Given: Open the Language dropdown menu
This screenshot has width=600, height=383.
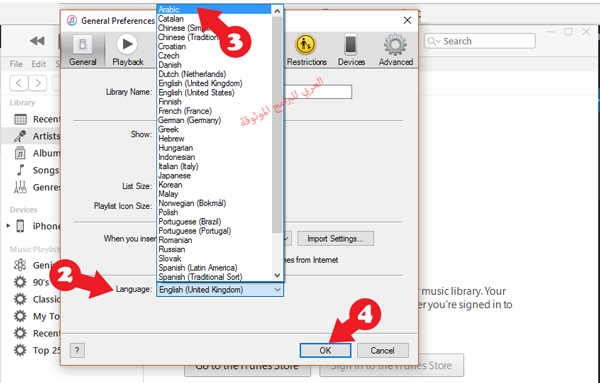Looking at the screenshot, I should (220, 290).
